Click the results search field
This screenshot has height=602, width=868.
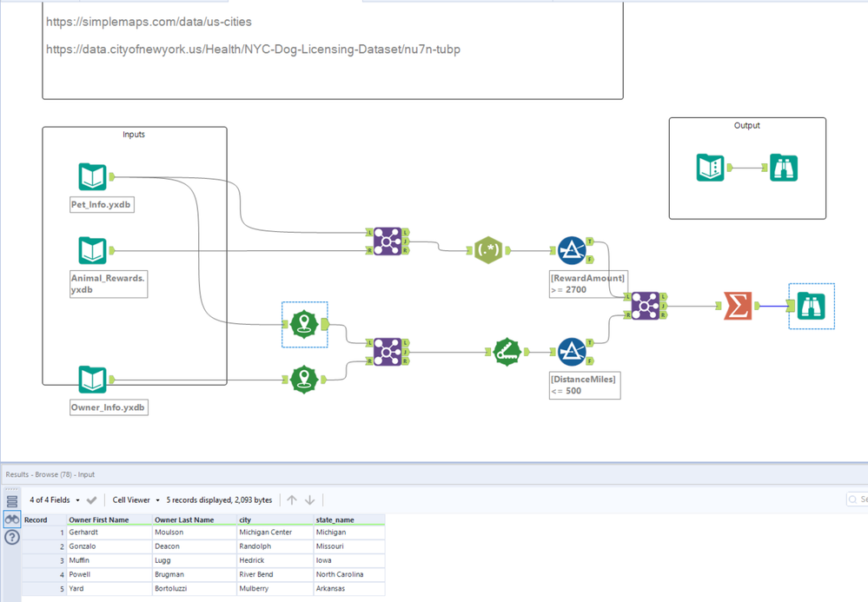[858, 499]
